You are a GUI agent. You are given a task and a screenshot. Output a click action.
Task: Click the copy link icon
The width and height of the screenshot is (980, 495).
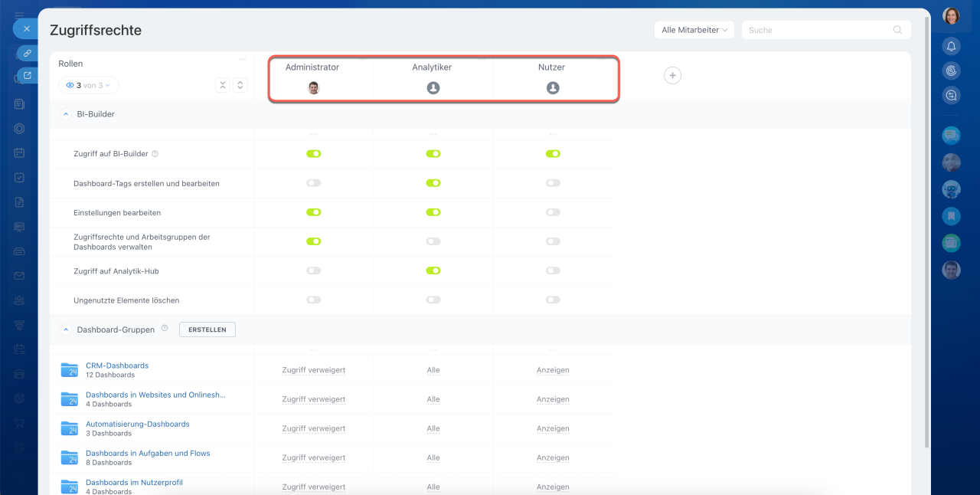27,54
